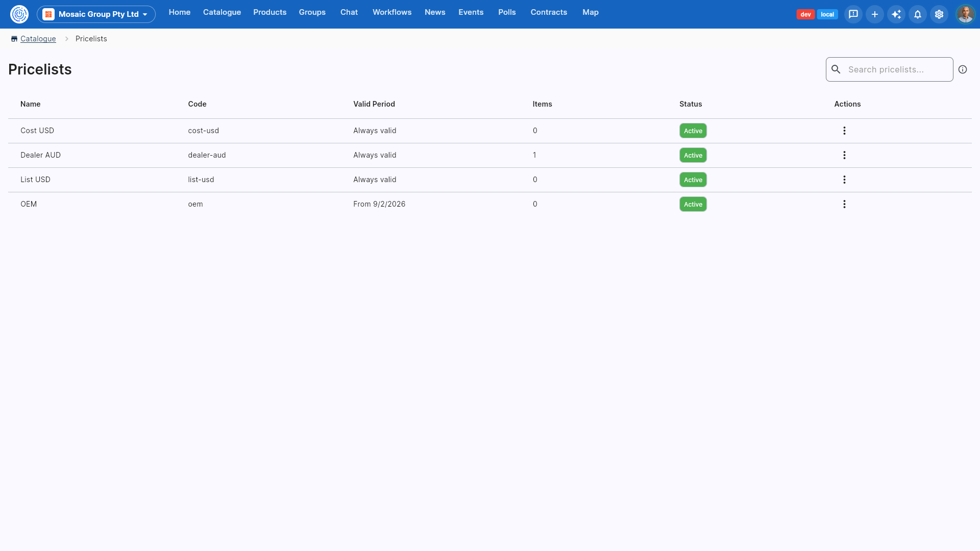Select the Dealer AUD pricelist row
The width and height of the screenshot is (980, 551).
(490, 155)
